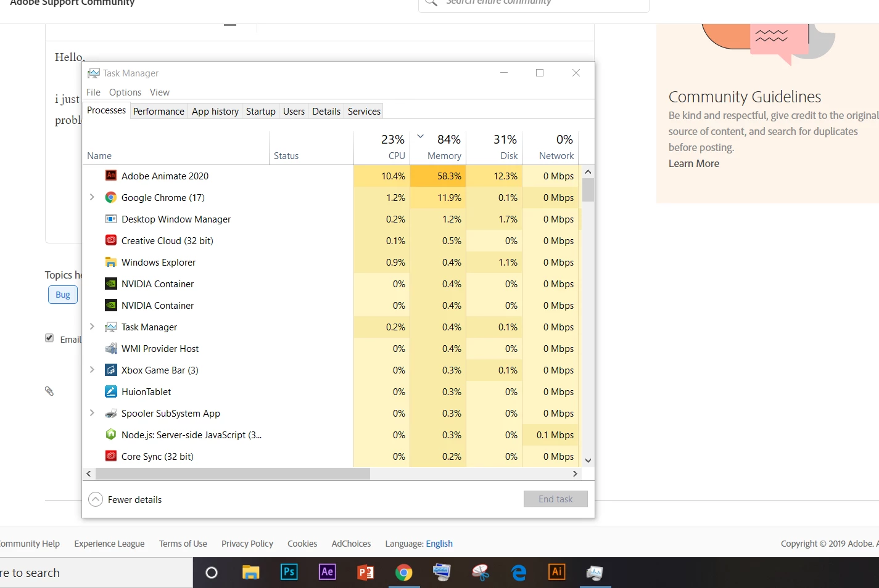Click the End task button
The width and height of the screenshot is (879, 588).
coord(556,499)
